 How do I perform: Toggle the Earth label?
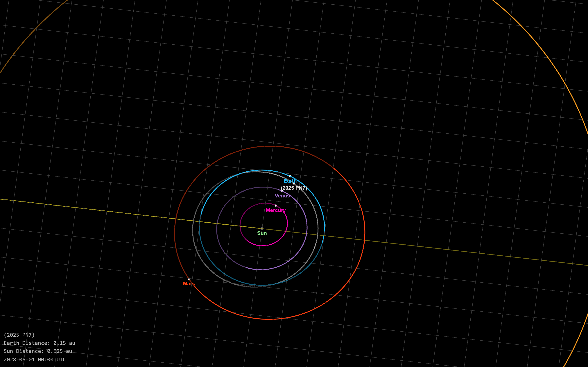pyautogui.click(x=290, y=181)
